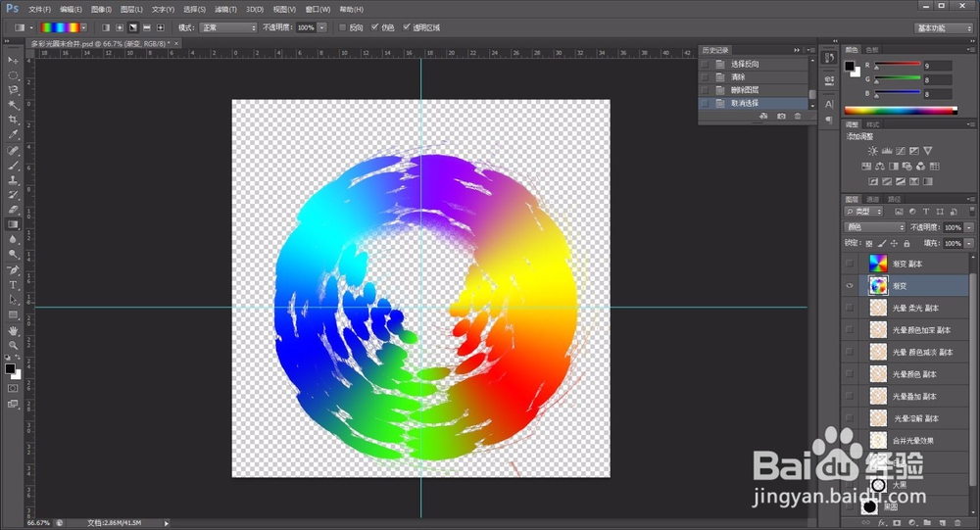Switch to the 通道 tab
980x530 pixels.
click(x=873, y=199)
